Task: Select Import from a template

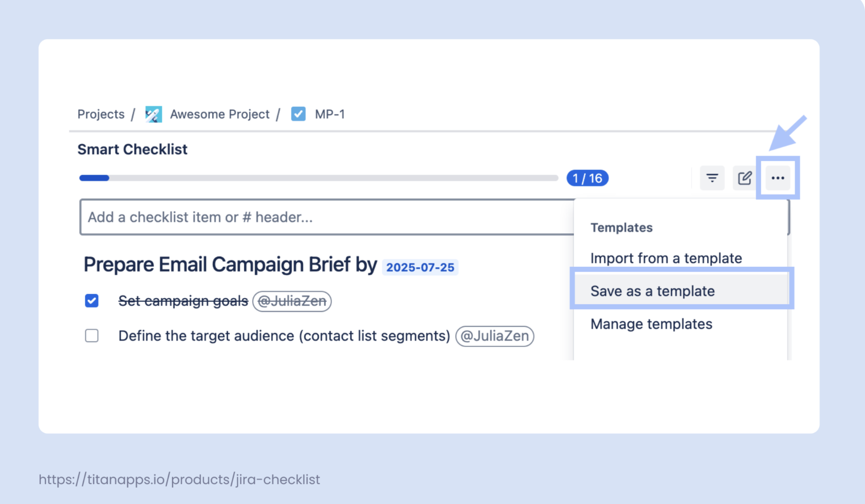Action: click(666, 258)
